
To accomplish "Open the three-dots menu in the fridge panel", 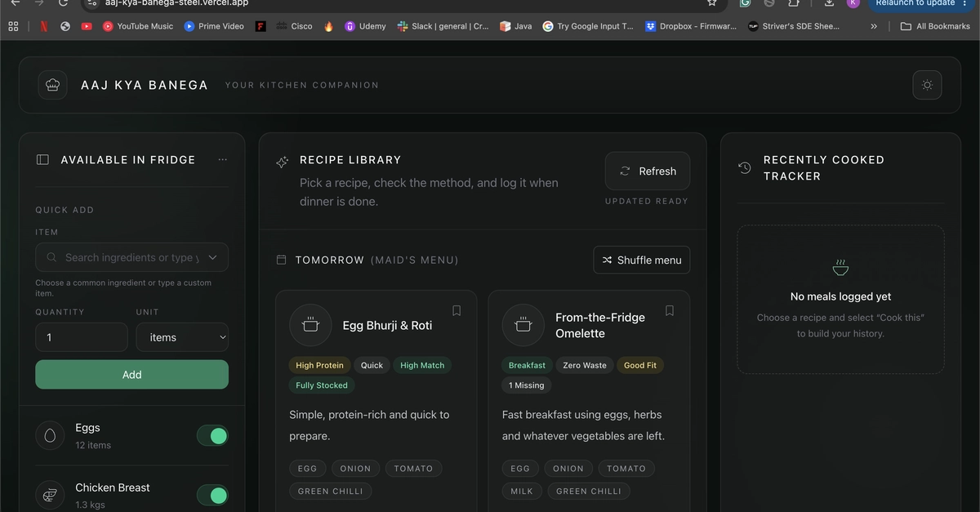I will pyautogui.click(x=223, y=160).
